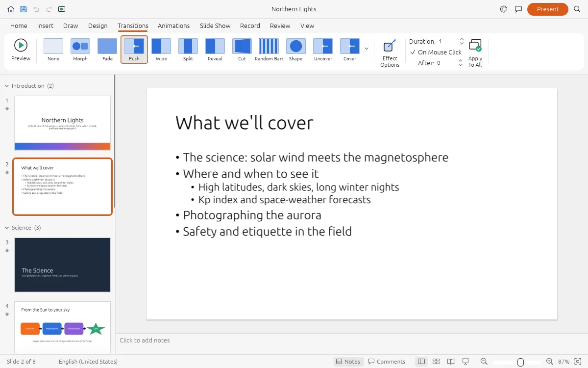The height and width of the screenshot is (368, 588).
Task: Undo the last action
Action: click(x=36, y=9)
